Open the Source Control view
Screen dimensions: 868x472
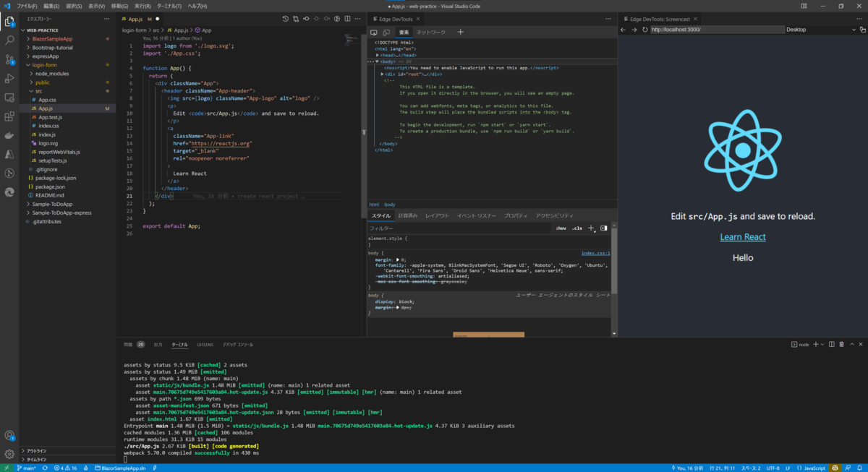pos(9,59)
